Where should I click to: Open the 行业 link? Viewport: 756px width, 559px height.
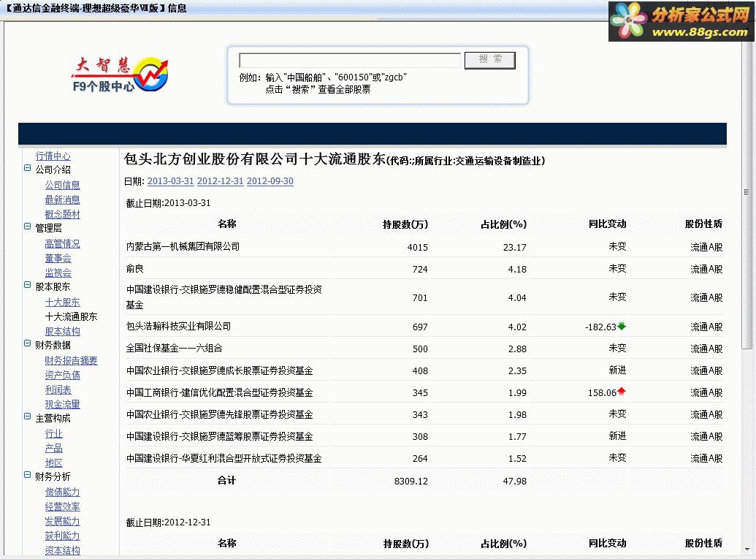click(53, 433)
